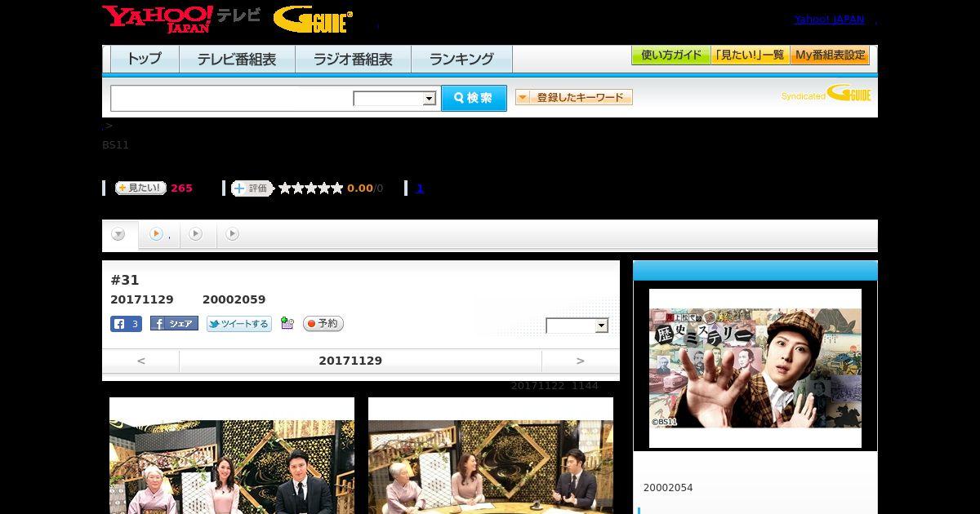This screenshot has height=514, width=980.
Task: Go to previous date with < arrow
Action: tap(141, 361)
